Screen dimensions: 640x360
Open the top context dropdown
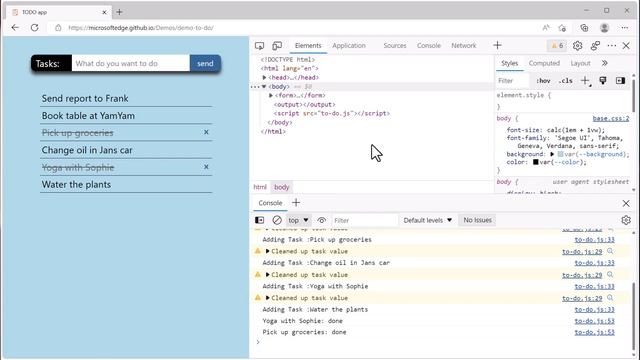(298, 220)
